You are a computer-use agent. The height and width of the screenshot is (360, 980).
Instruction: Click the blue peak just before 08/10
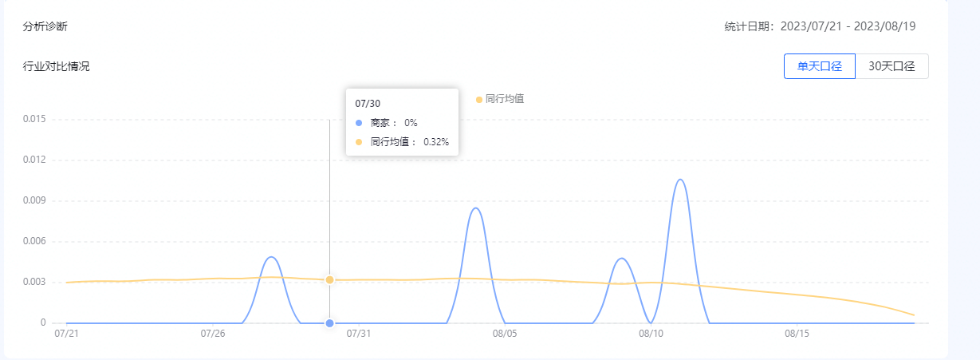pos(621,259)
